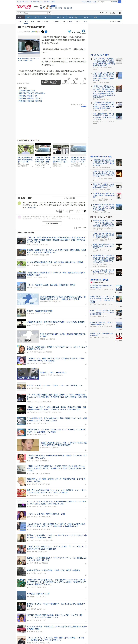Open settings gear icon near 購入履歴

(120, 13)
